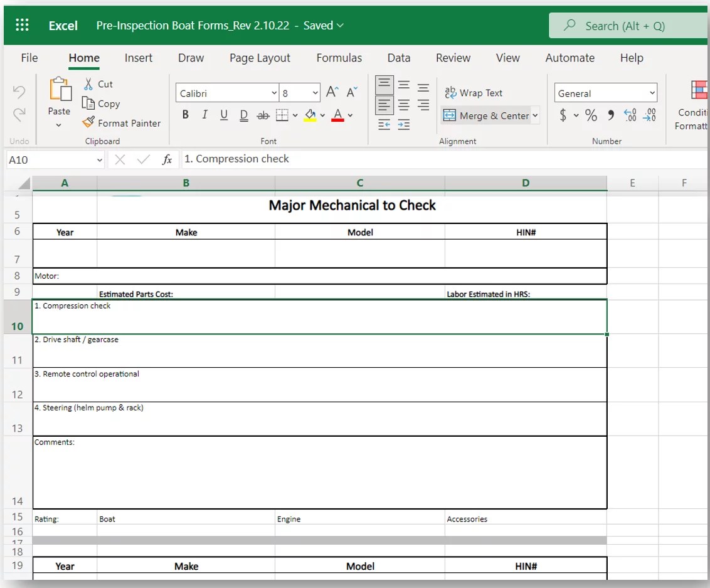The image size is (710, 588).
Task: Switch to the View tab
Action: pos(507,58)
